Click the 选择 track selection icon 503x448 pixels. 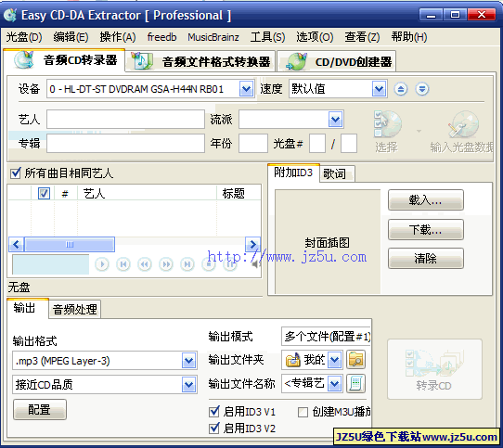tap(388, 124)
